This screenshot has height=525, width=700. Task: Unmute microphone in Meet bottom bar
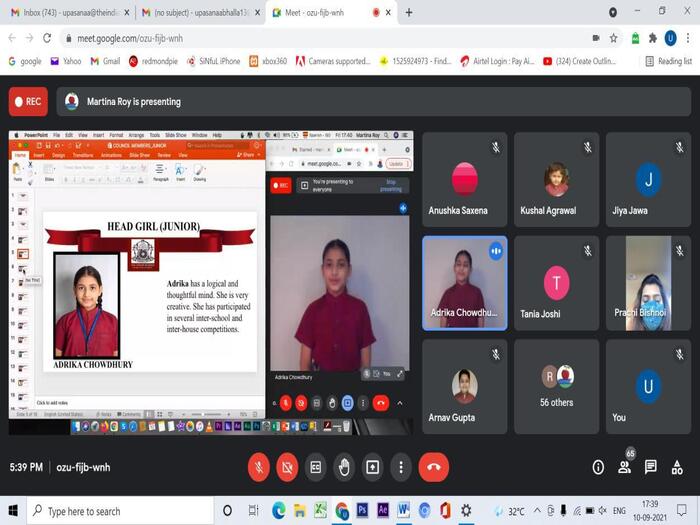(259, 467)
